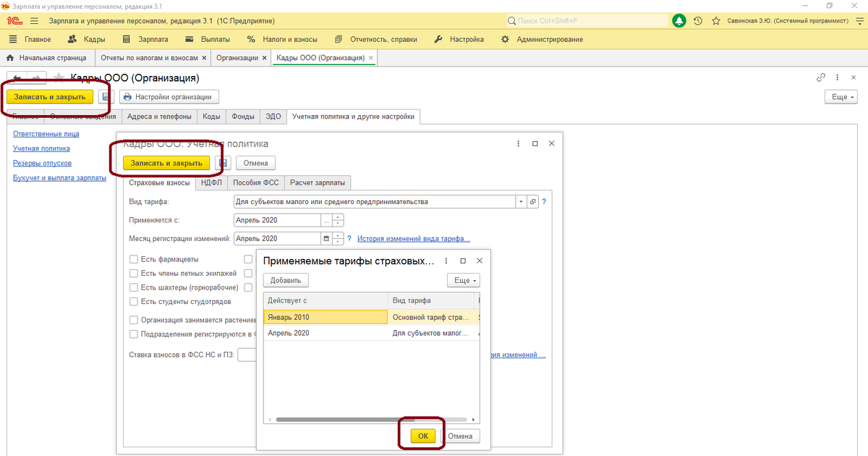Image resolution: width=868 pixels, height=456 pixels.
Task: Toggle the Есть фармацевты checkbox
Action: pos(133,259)
